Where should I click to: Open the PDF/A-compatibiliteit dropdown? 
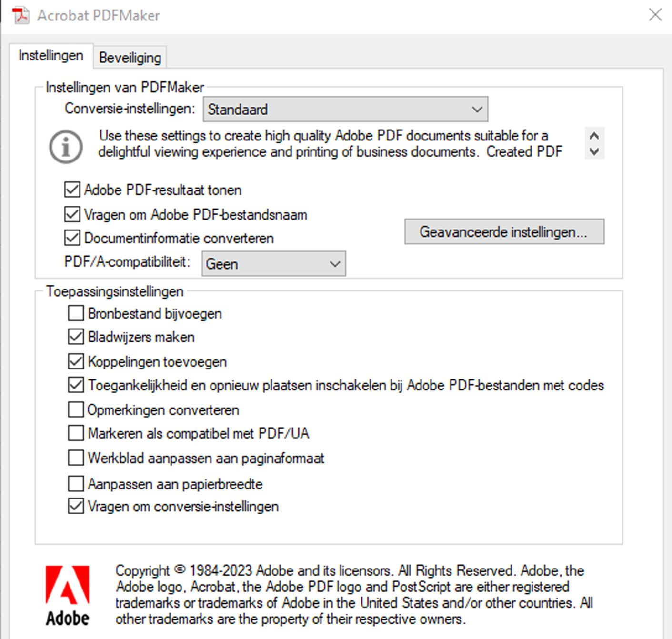[335, 263]
